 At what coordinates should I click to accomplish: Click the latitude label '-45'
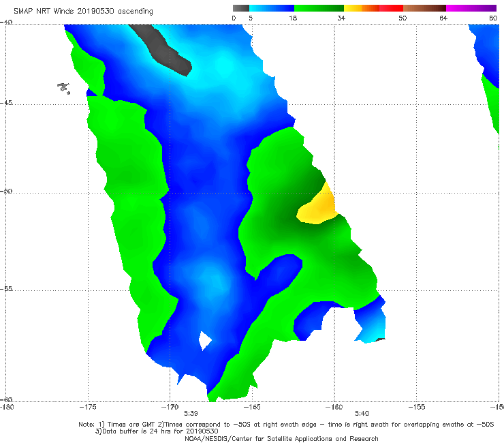[6, 103]
